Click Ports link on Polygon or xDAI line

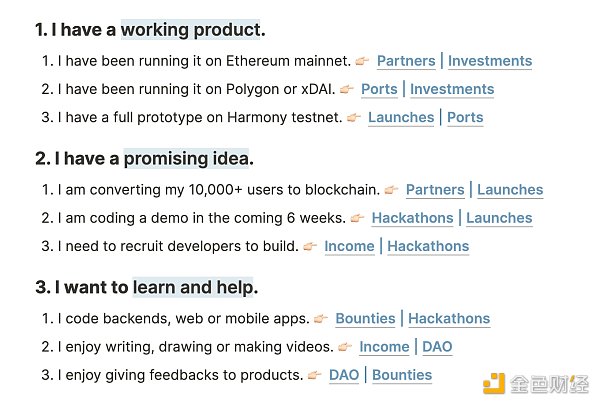coord(379,89)
